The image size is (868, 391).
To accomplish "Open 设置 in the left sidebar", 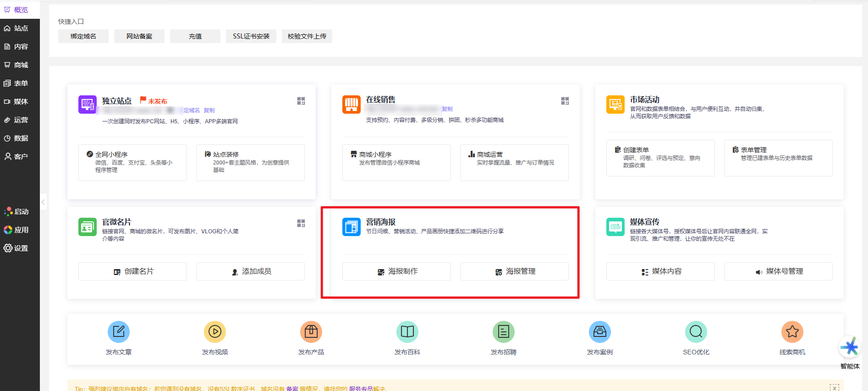I will click(20, 248).
